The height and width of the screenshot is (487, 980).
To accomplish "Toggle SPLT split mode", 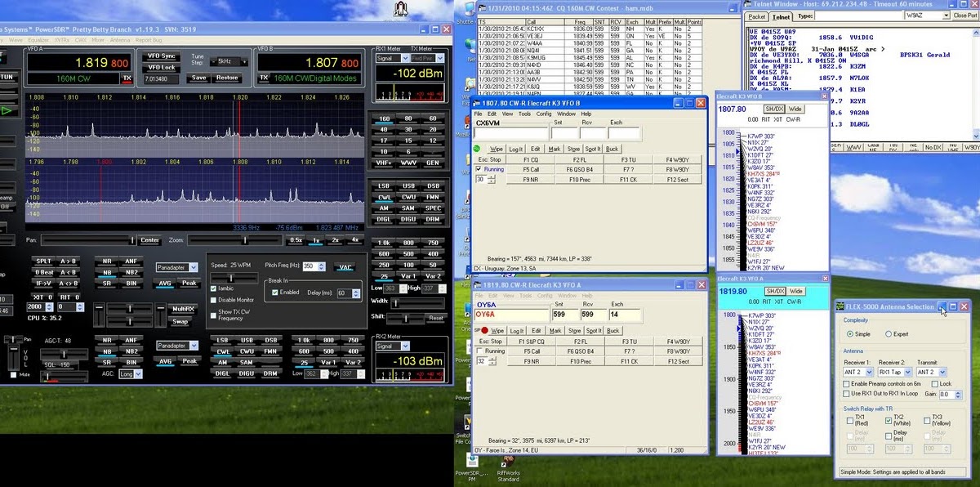I will 42,261.
